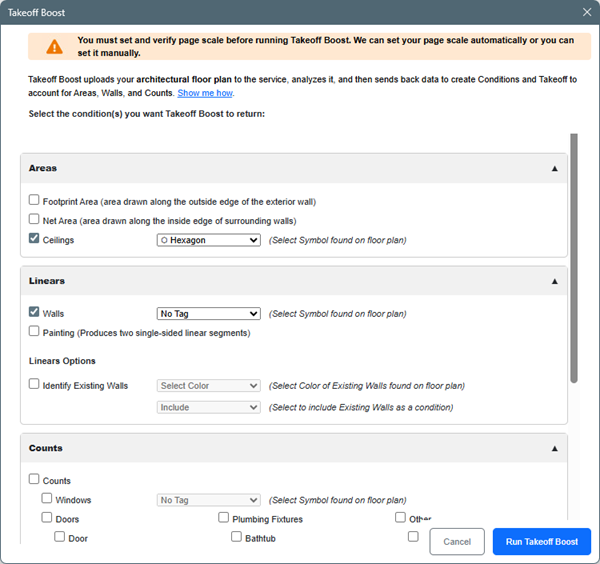Open the Ceilings Hexagon symbol dropdown
The height and width of the screenshot is (564, 600).
tap(209, 240)
